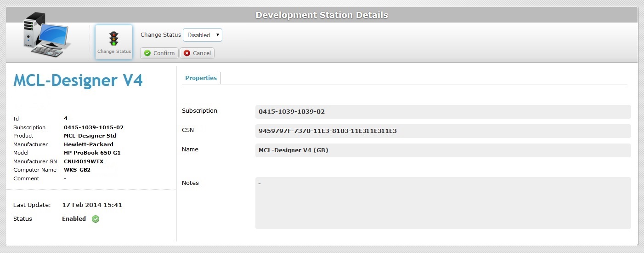Click the Change Status traffic light button
The image size is (644, 253).
(x=114, y=42)
